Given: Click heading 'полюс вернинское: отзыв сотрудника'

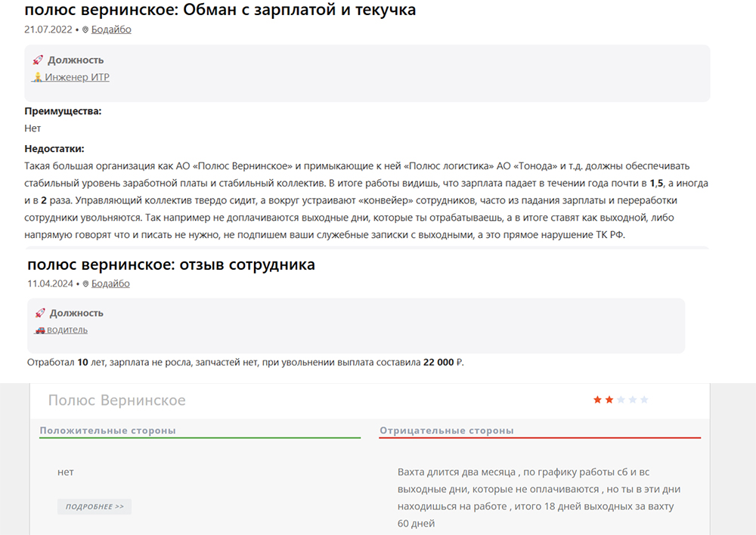Looking at the screenshot, I should [171, 264].
